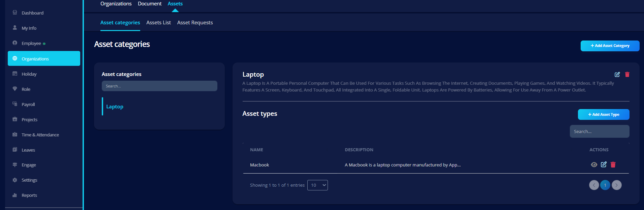Go to the next page of entries
This screenshot has height=210, width=644.
point(617,185)
